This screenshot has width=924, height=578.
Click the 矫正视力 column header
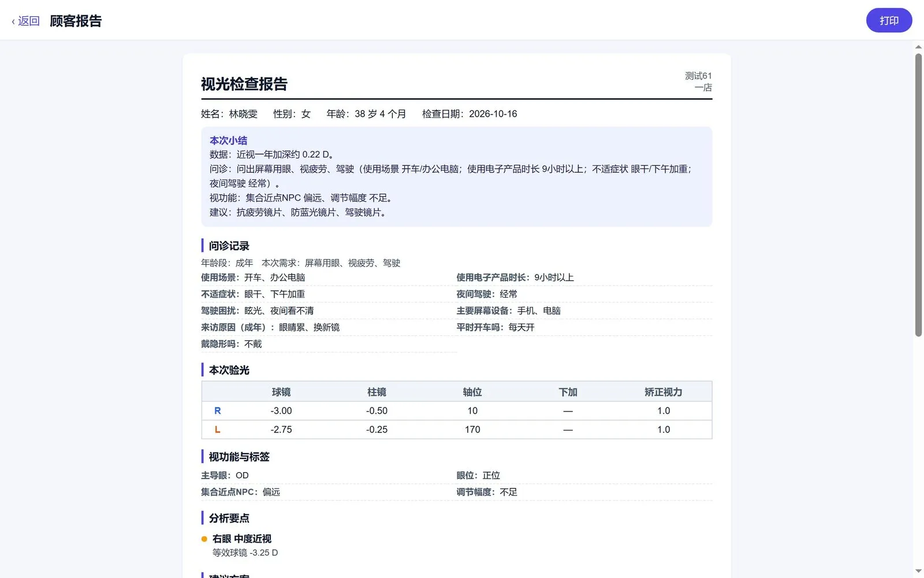(664, 392)
